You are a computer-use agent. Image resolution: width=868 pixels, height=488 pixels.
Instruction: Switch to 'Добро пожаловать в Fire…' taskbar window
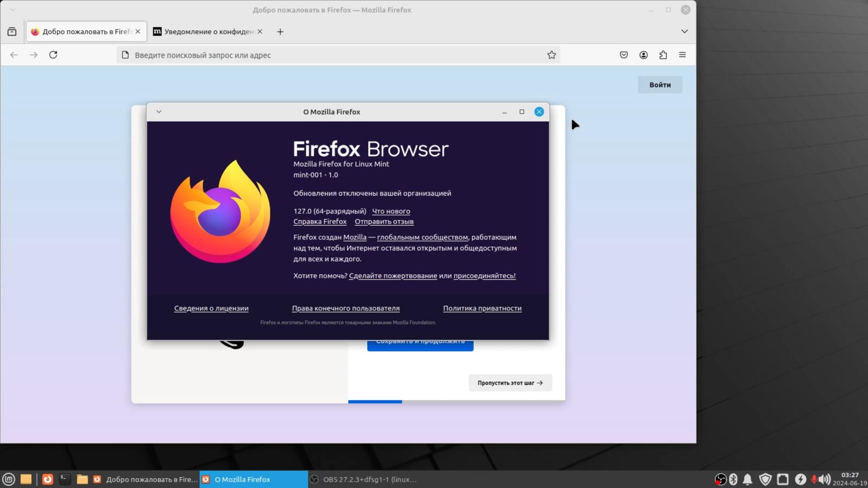[x=145, y=479]
